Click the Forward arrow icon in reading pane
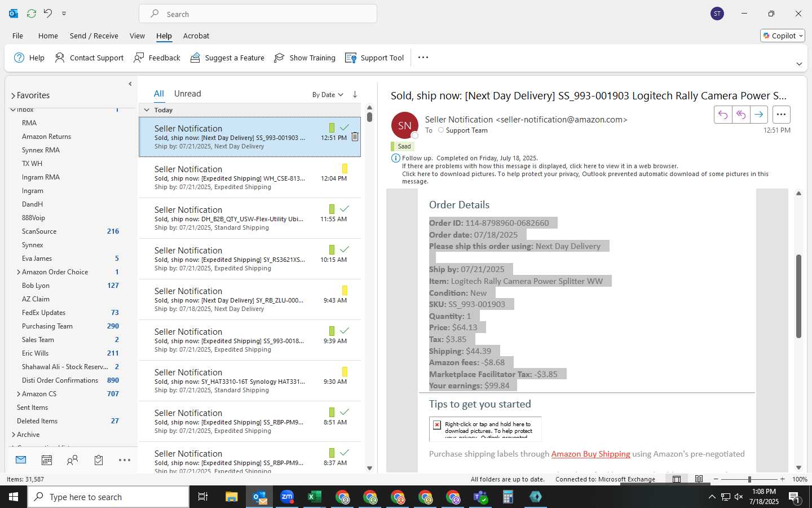Viewport: 812px width, 508px height. coord(759,115)
